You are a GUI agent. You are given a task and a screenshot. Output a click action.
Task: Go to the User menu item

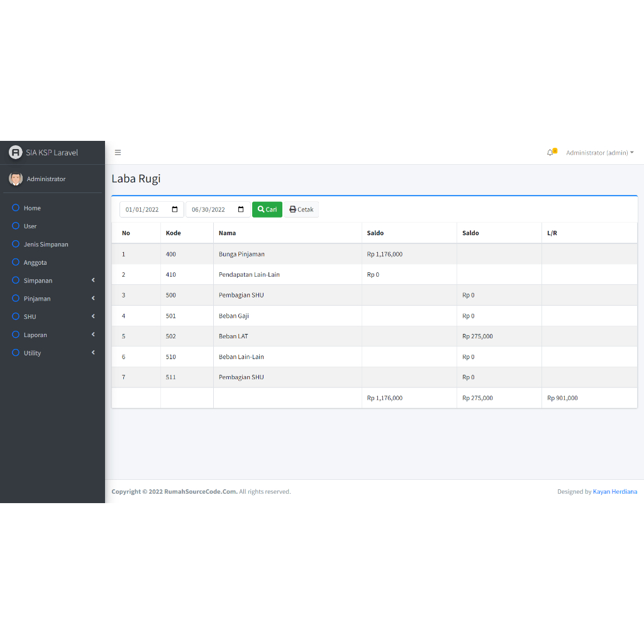coord(30,226)
